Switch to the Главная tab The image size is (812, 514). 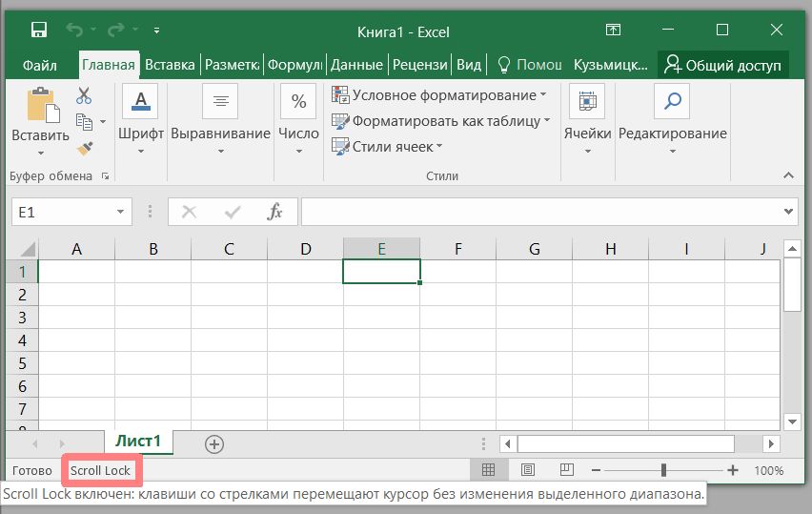tap(109, 65)
